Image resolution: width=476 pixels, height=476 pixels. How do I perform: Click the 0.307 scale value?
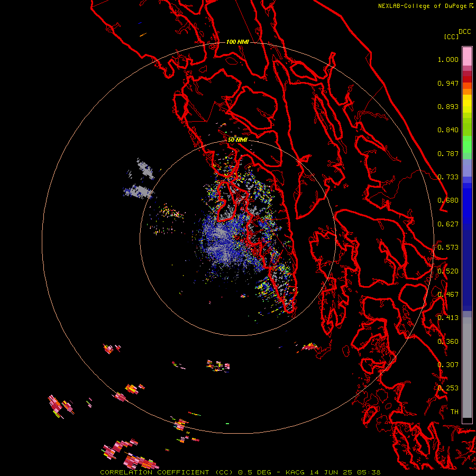tap(448, 365)
